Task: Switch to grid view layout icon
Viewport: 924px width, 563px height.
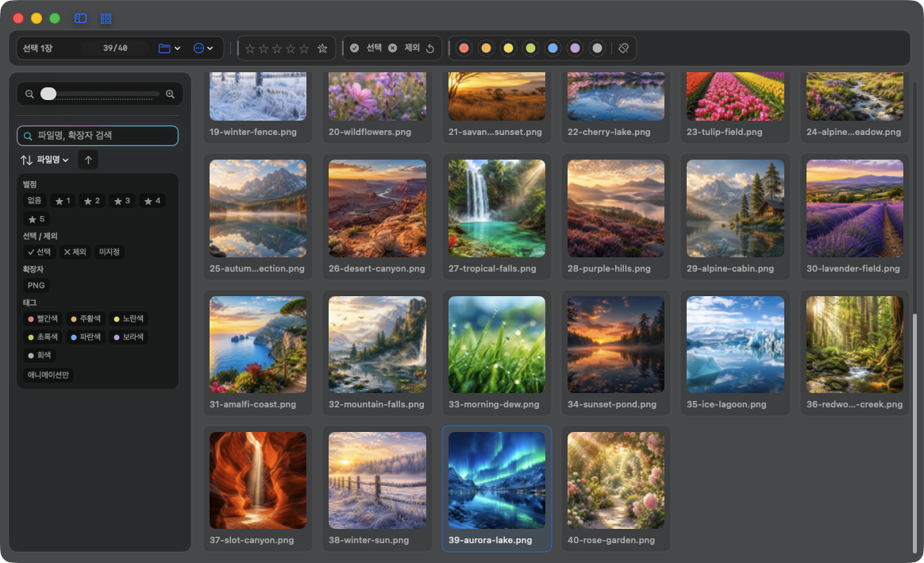Action: [x=106, y=18]
